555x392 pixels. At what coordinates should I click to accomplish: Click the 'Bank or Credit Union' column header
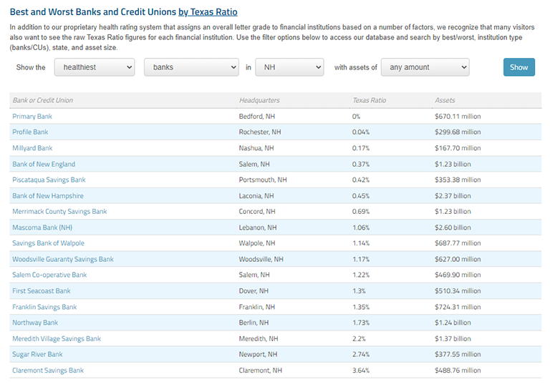coord(43,100)
